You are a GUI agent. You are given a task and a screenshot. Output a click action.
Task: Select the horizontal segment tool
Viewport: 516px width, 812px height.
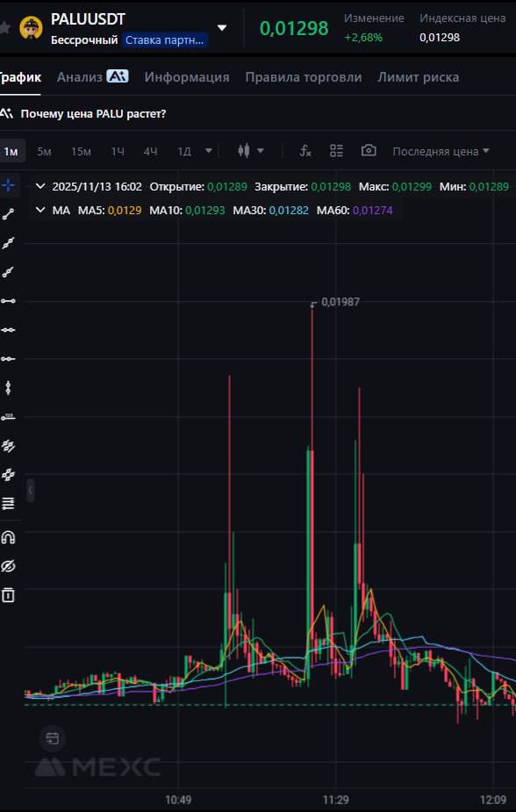(8, 301)
